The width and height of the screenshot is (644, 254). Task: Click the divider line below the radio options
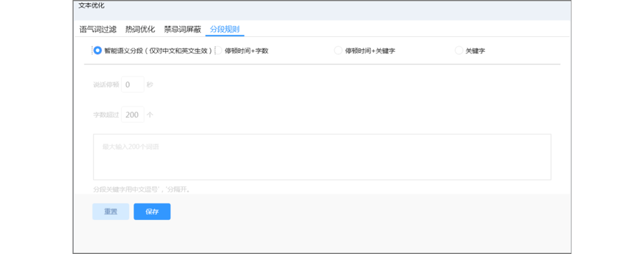coord(322,64)
